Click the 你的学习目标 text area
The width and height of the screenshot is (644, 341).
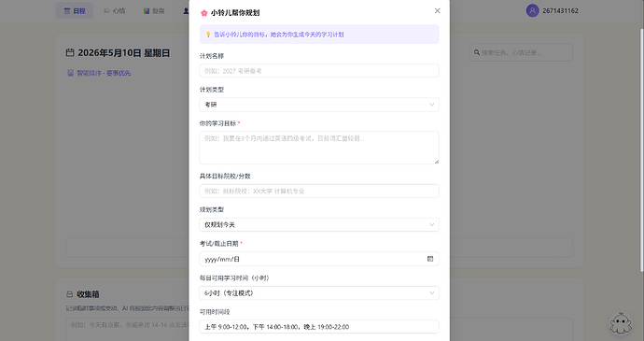pyautogui.click(x=319, y=148)
